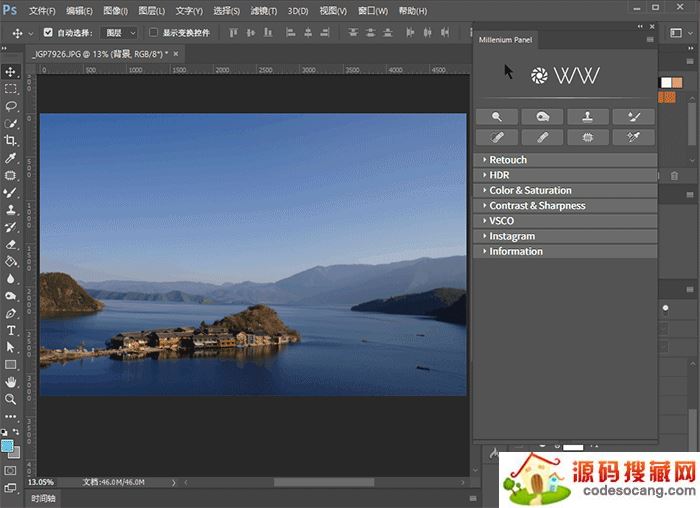
Task: Open the 时间轴 timeline panel
Action: click(43, 498)
